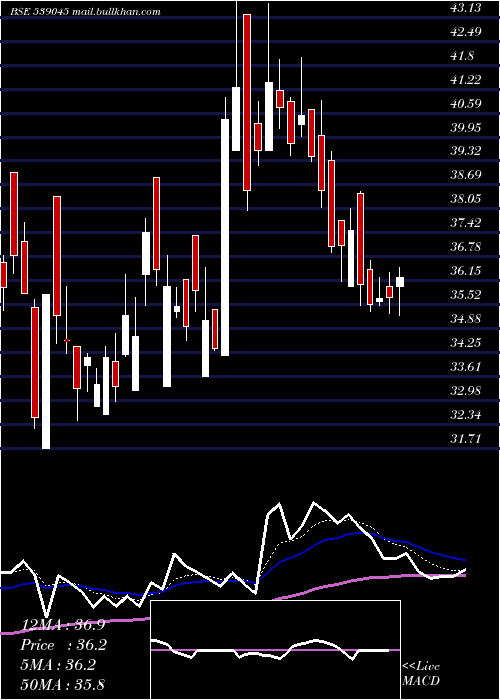Click the 35.52 price axis label
500x700 pixels.
click(467, 295)
